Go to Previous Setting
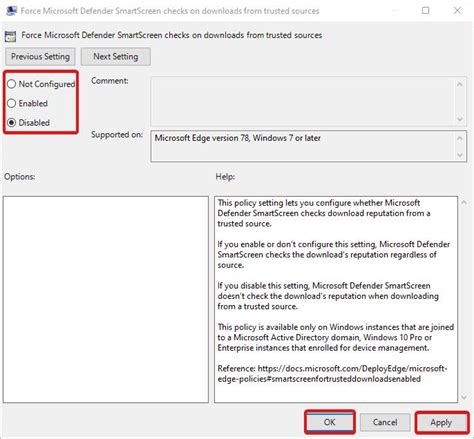Screen dimensions: 474x439 tap(40, 57)
